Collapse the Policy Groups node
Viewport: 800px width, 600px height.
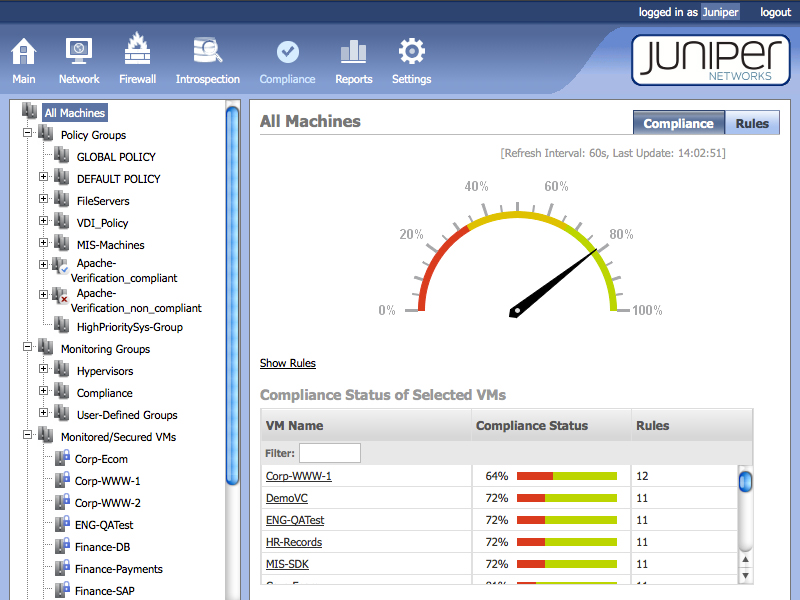pos(28,133)
